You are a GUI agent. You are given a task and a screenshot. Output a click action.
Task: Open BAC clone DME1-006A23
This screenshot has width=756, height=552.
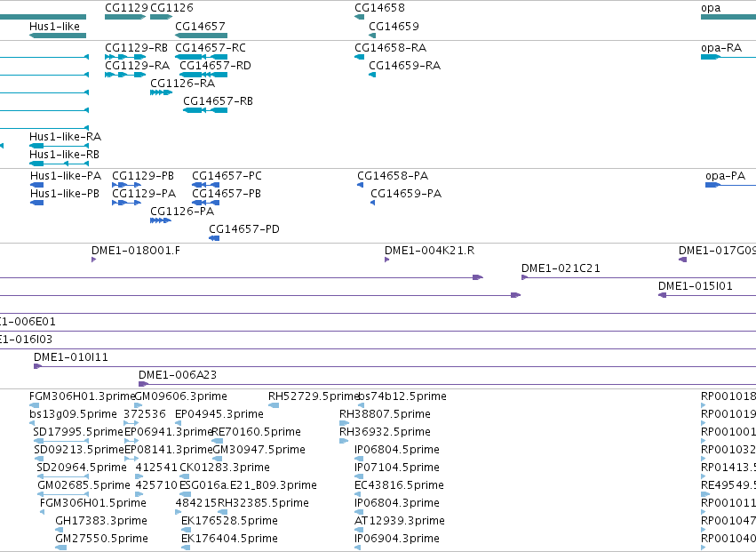click(178, 375)
